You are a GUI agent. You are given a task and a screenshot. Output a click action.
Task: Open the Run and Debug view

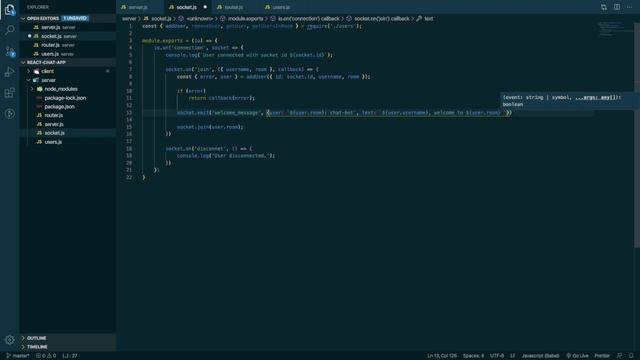10,72
